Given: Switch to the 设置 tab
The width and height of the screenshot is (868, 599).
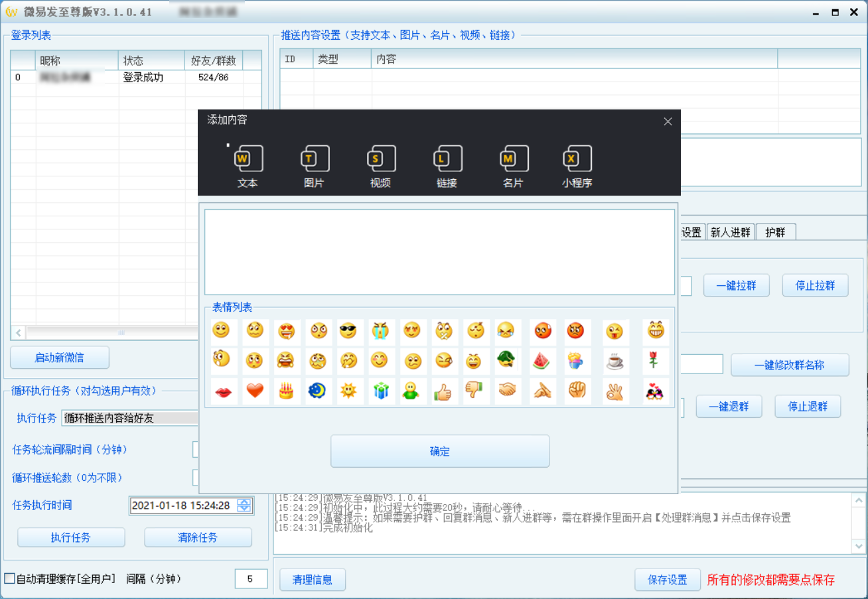Looking at the screenshot, I should 691,232.
